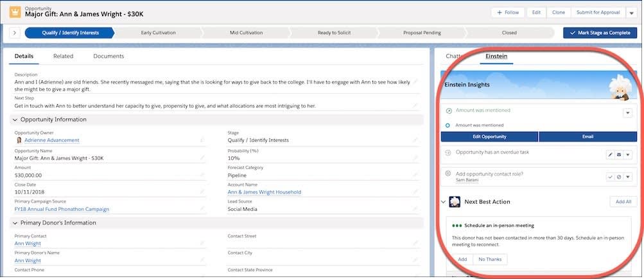This screenshot has width=644, height=279.
Task: Click the pencil edit icon for Primary Contact
Action: [202, 243]
